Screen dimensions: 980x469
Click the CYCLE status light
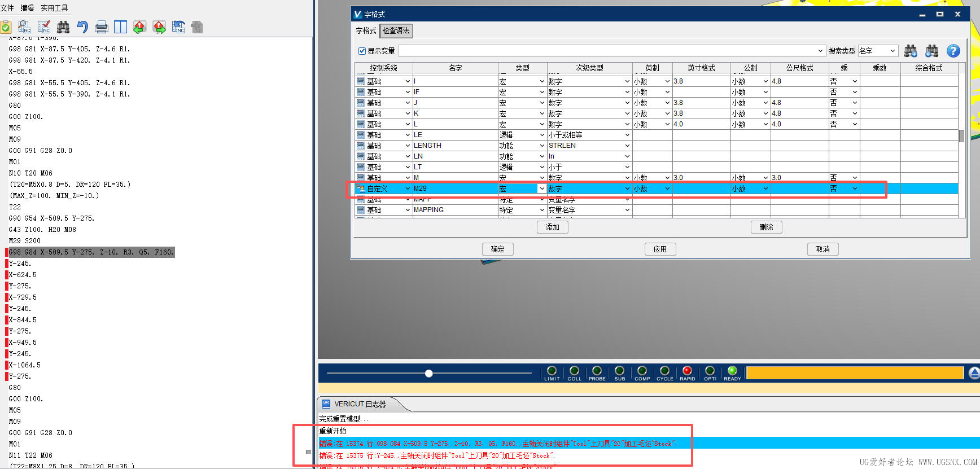point(665,371)
